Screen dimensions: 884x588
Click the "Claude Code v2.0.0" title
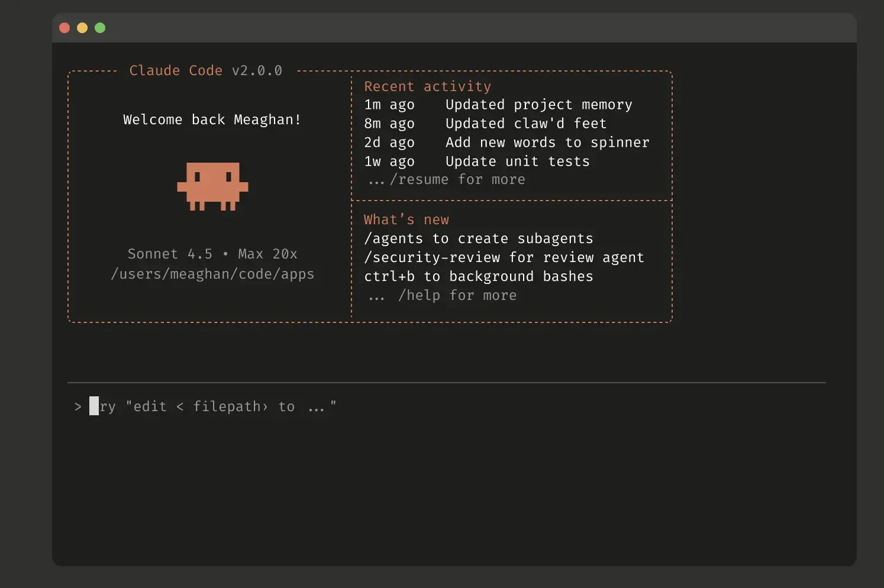(205, 70)
